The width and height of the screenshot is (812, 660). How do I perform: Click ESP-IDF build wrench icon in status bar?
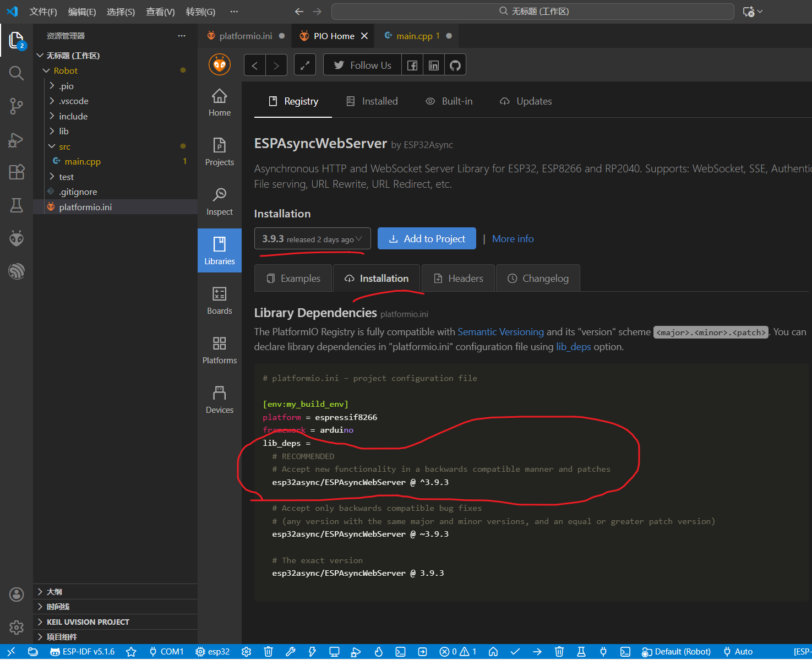tap(291, 652)
